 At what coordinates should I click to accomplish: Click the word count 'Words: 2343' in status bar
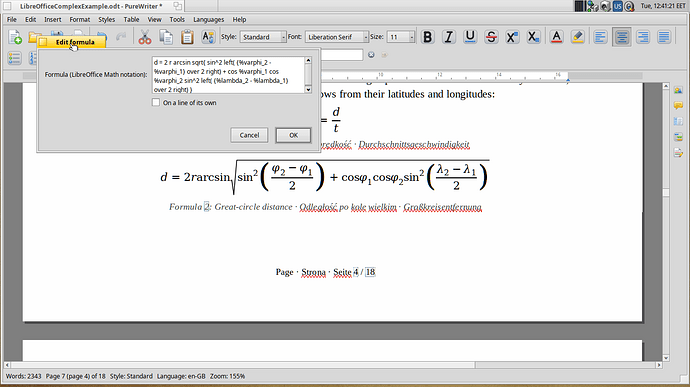[x=23, y=376]
